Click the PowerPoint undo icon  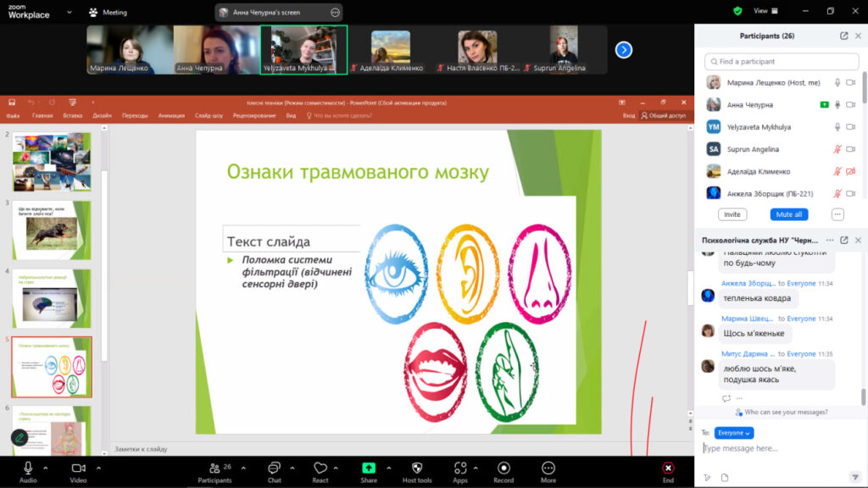click(31, 103)
